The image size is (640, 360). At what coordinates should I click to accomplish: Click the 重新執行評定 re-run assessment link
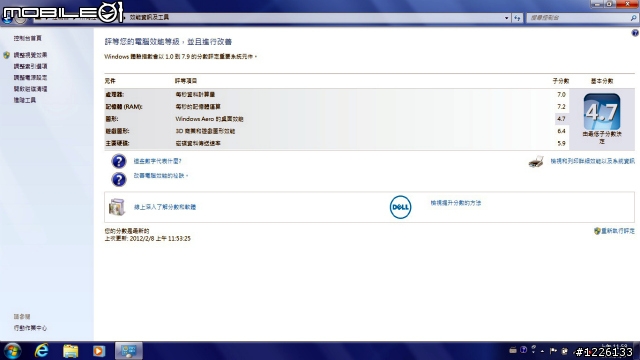click(x=618, y=231)
